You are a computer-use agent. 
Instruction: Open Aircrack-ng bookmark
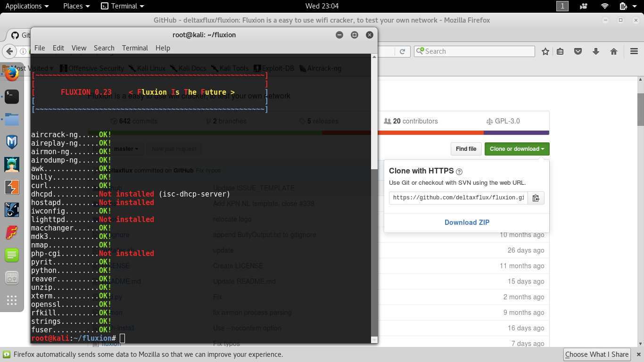(320, 68)
